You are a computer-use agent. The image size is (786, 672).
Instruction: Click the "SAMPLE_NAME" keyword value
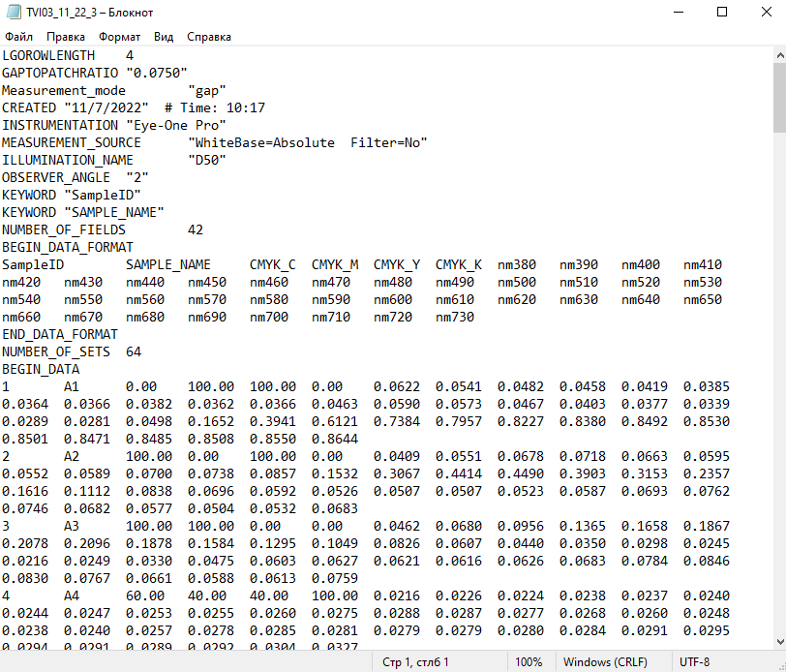(114, 212)
